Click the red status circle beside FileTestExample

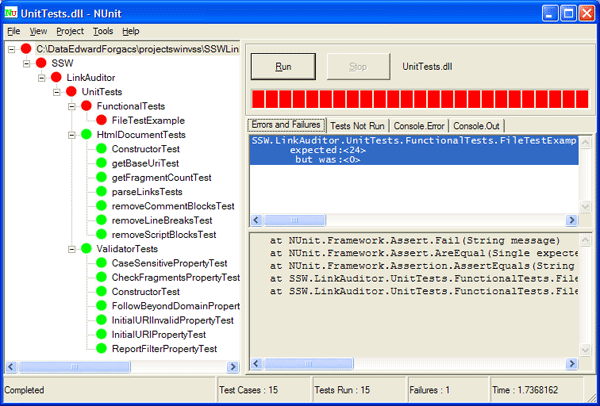[101, 120]
